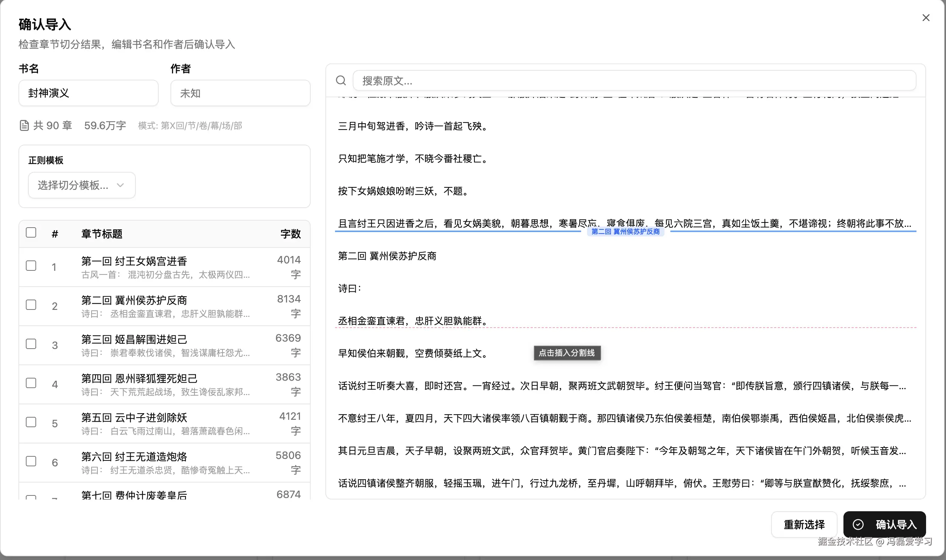Select the 第六回 纣王无道造炮烙 chapter title
This screenshot has height=560, width=946.
[x=134, y=457]
